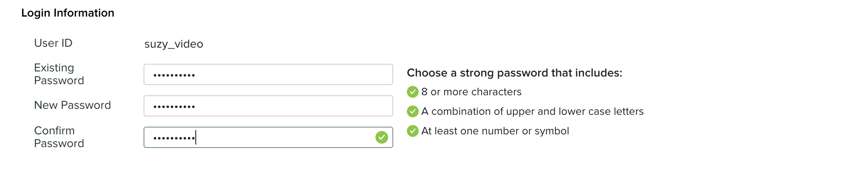Click checkmark beside upper and lower case rule
The width and height of the screenshot is (868, 176).
coord(412,111)
